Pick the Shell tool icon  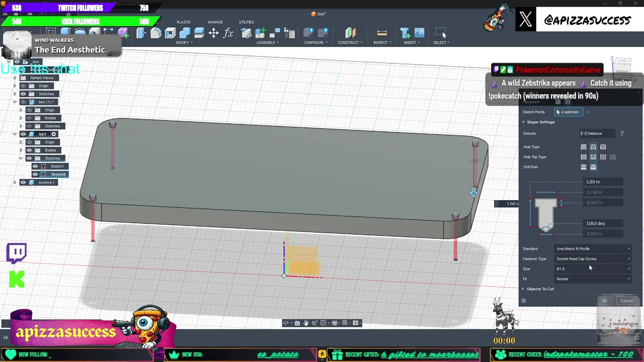pos(170,33)
